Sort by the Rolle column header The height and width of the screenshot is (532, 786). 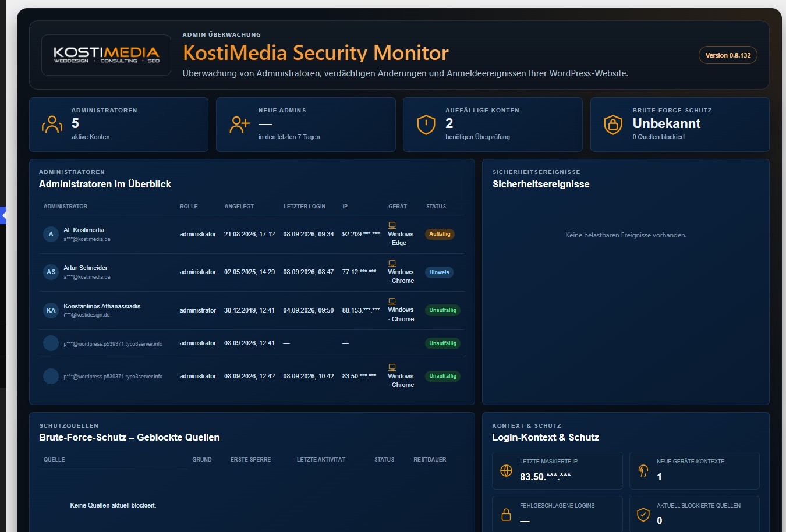pyautogui.click(x=189, y=207)
